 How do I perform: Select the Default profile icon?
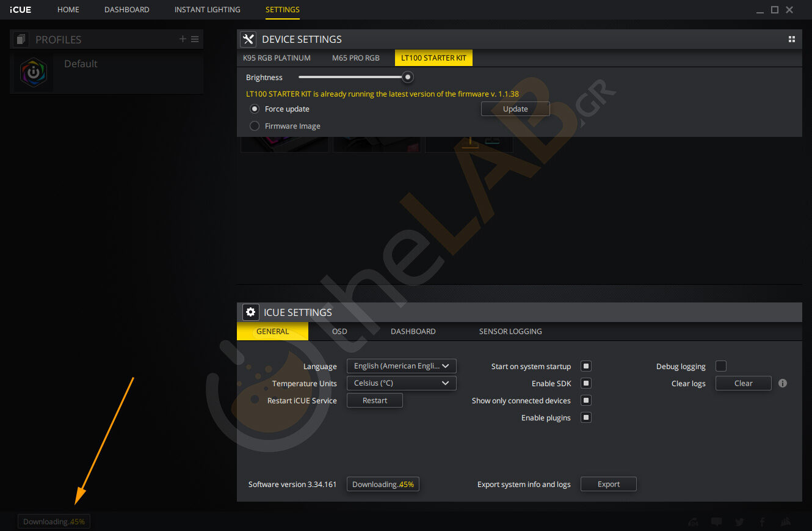(34, 73)
